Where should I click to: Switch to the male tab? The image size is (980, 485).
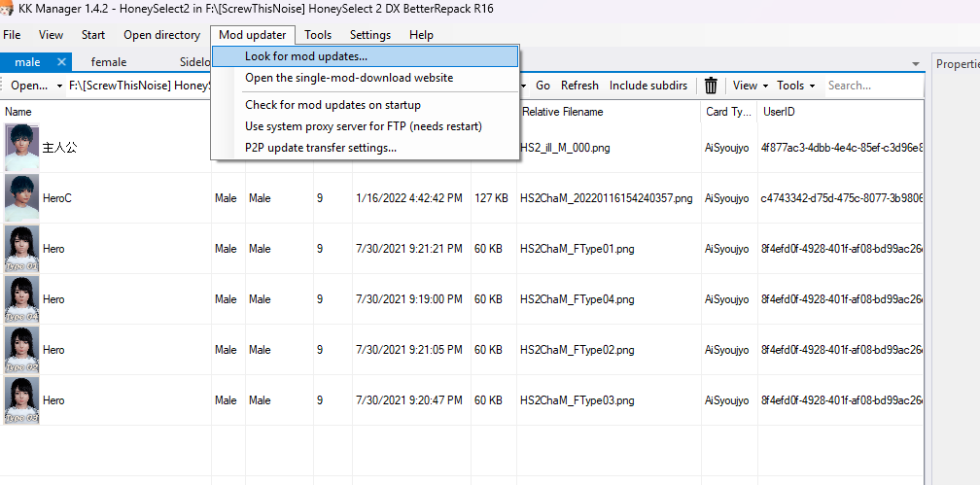[27, 62]
